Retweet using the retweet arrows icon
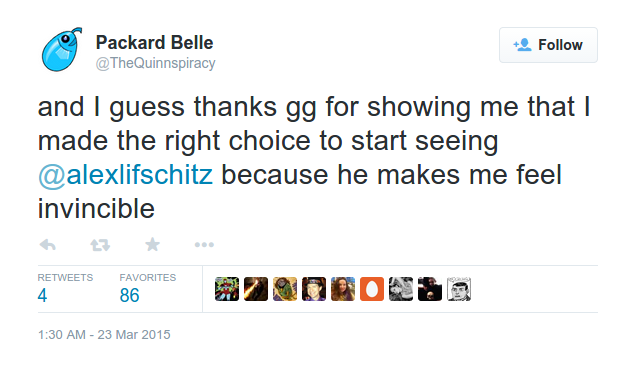The width and height of the screenshot is (637, 377). click(100, 245)
